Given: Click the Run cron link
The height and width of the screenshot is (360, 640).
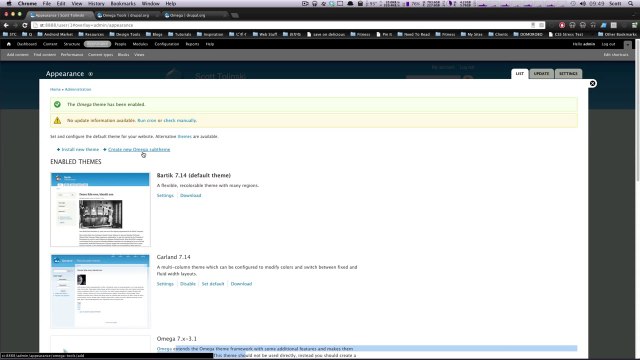Looking at the screenshot, I should click(147, 120).
